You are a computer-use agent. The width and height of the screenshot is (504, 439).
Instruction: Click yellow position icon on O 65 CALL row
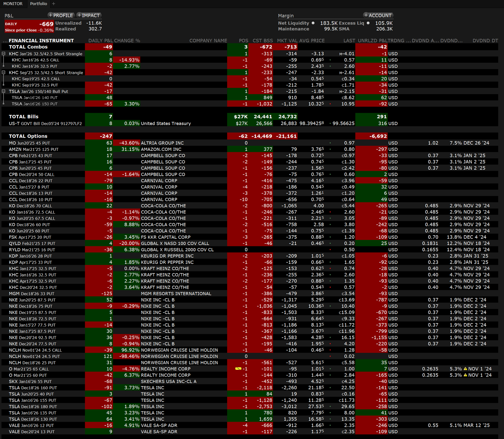click(238, 369)
